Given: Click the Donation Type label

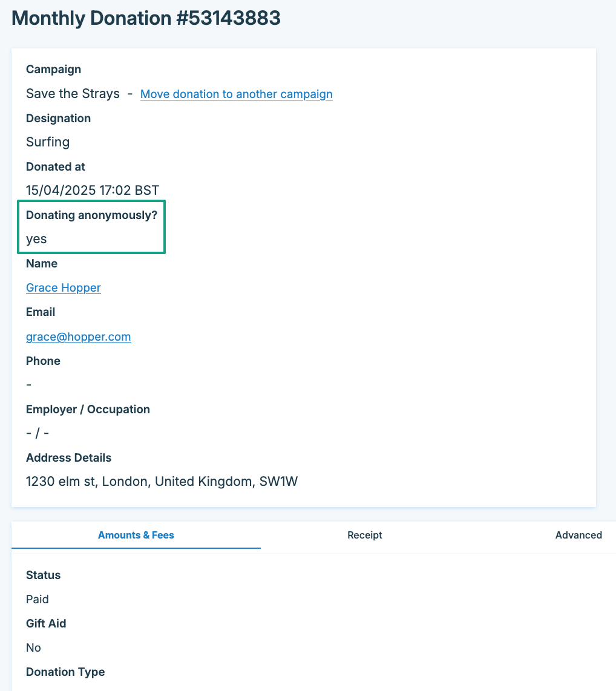Looking at the screenshot, I should click(x=65, y=672).
